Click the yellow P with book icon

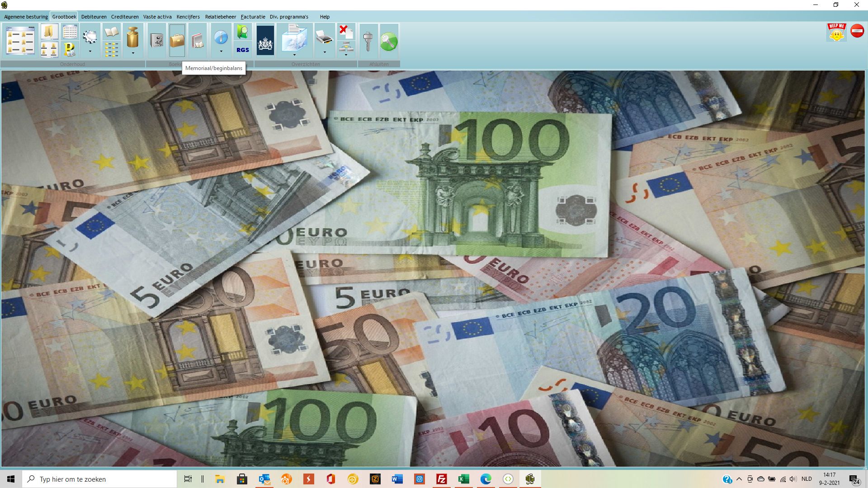(x=70, y=49)
